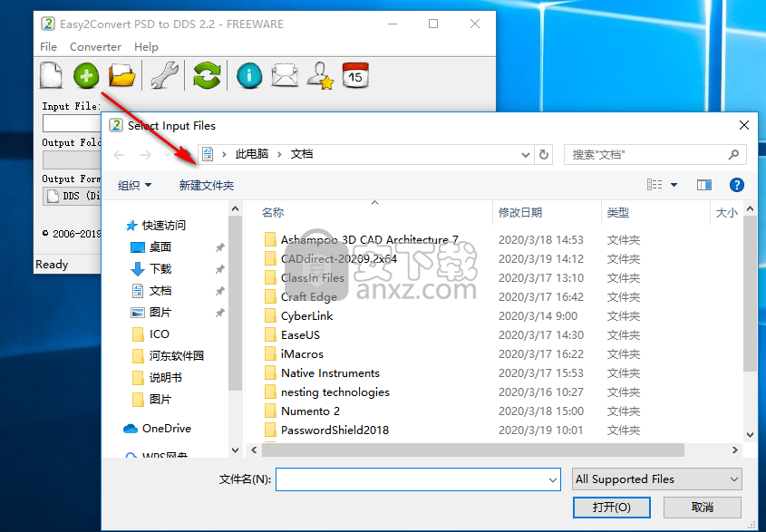
Task: Expand the 此电脑 breadcrumb chevron
Action: coord(279,154)
